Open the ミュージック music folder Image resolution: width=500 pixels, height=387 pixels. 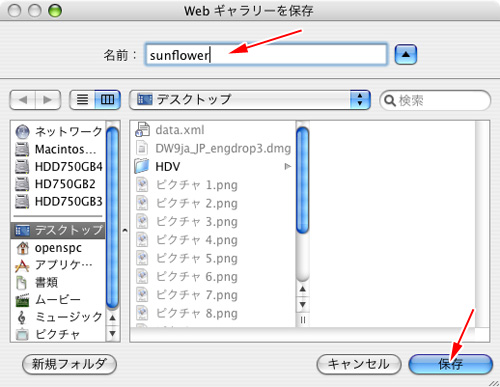click(x=58, y=317)
